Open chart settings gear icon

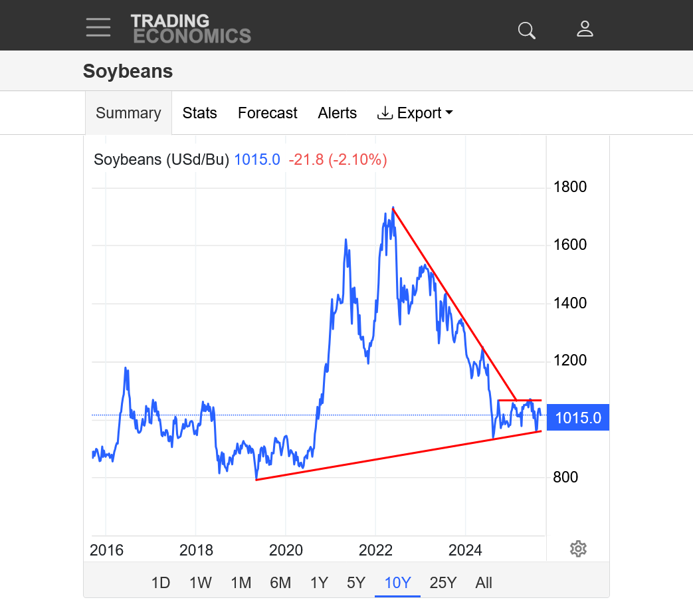point(578,549)
